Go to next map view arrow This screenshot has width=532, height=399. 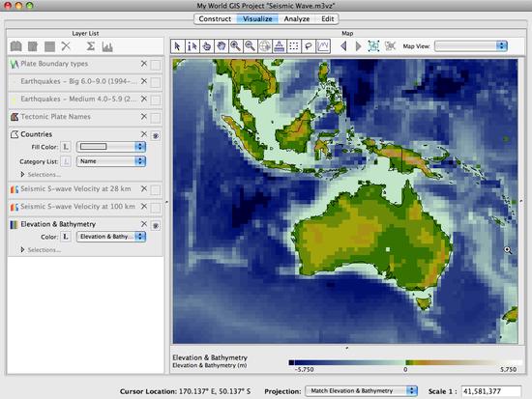pos(358,46)
